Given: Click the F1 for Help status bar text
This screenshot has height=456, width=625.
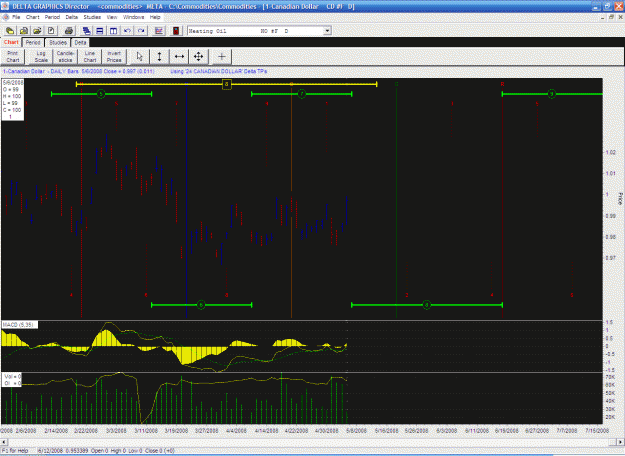Looking at the screenshot, I should [16, 451].
